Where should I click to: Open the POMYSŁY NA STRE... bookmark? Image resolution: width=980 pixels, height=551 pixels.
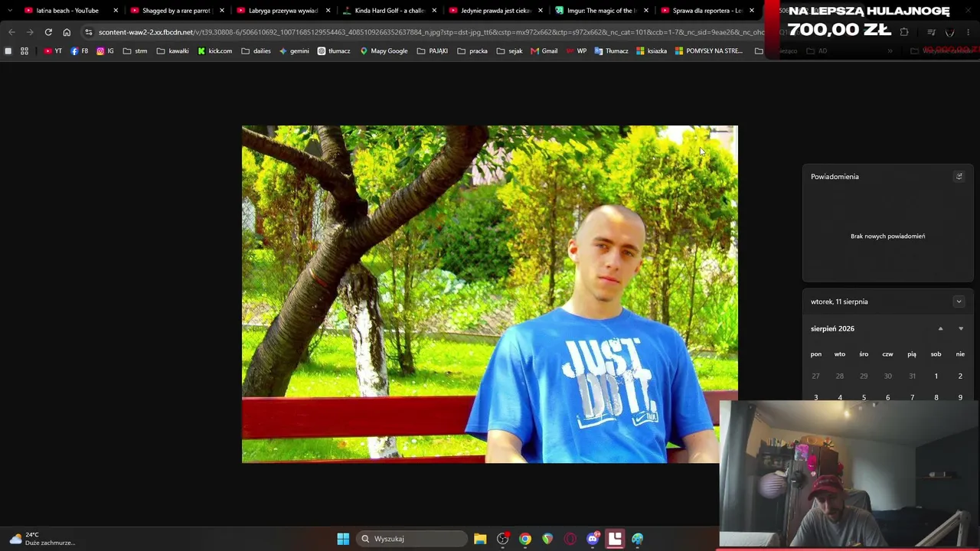709,51
